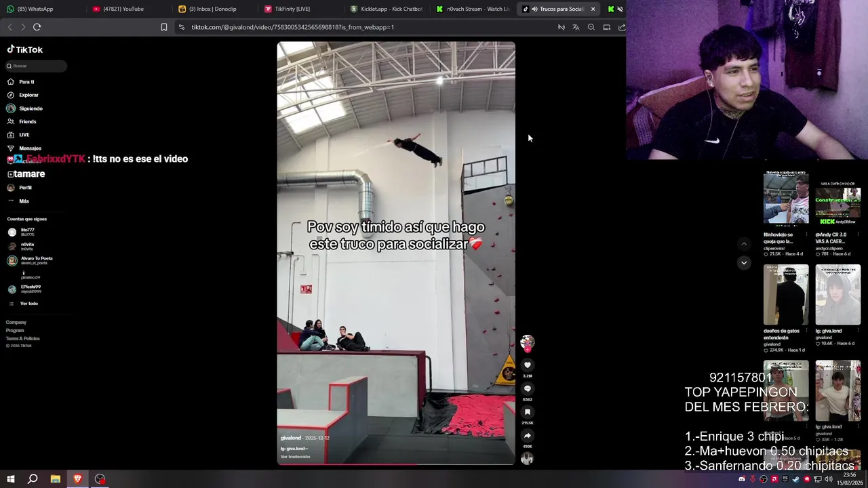Viewport: 868px width, 488px height.
Task: Click Ver traducción under the video caption
Action: (295, 457)
